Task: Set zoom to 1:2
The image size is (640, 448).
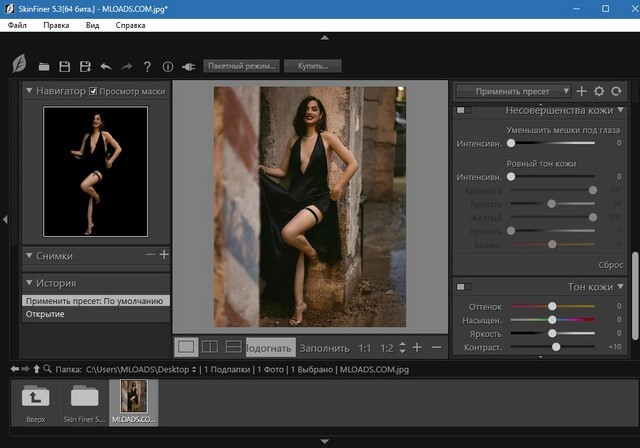Action: point(387,348)
